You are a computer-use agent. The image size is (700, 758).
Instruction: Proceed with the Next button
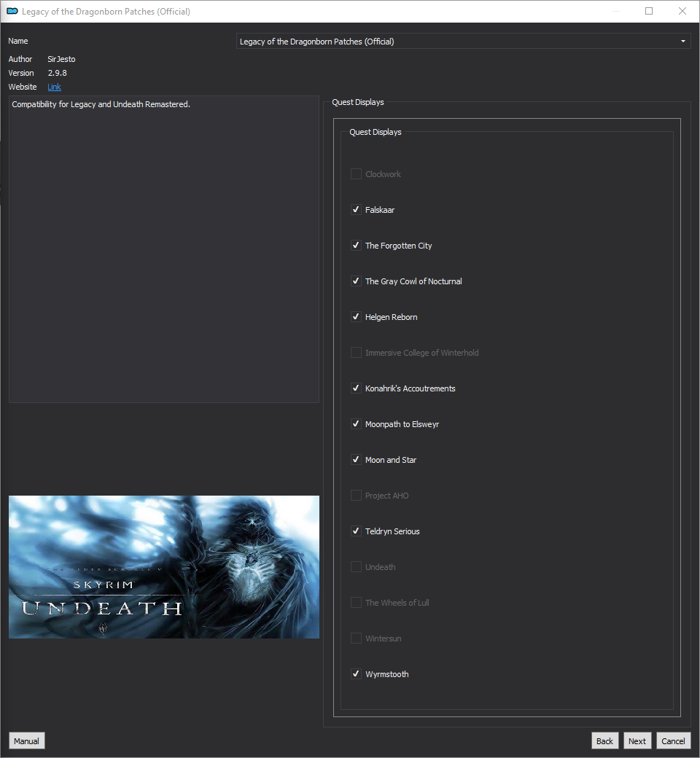[x=637, y=741]
